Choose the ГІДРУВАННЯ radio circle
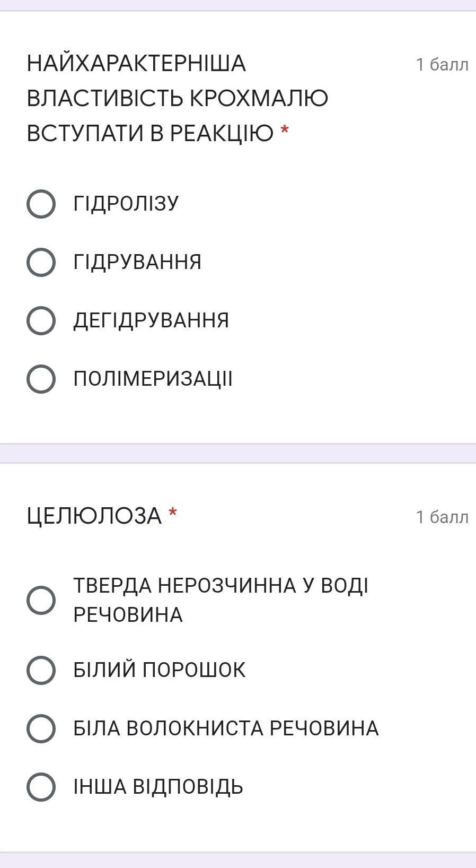This screenshot has width=476, height=868. pos(41,262)
